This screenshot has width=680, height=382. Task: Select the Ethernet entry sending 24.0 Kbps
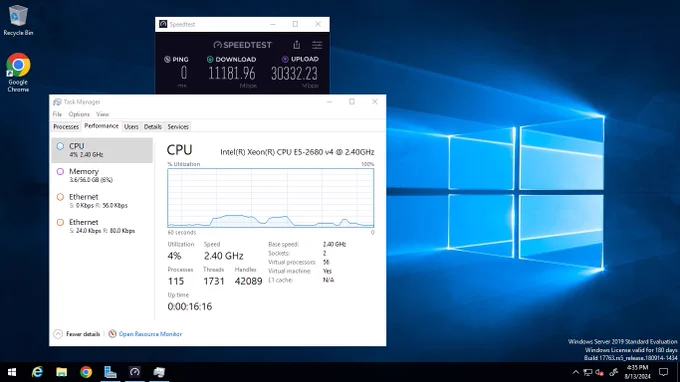(x=102, y=226)
